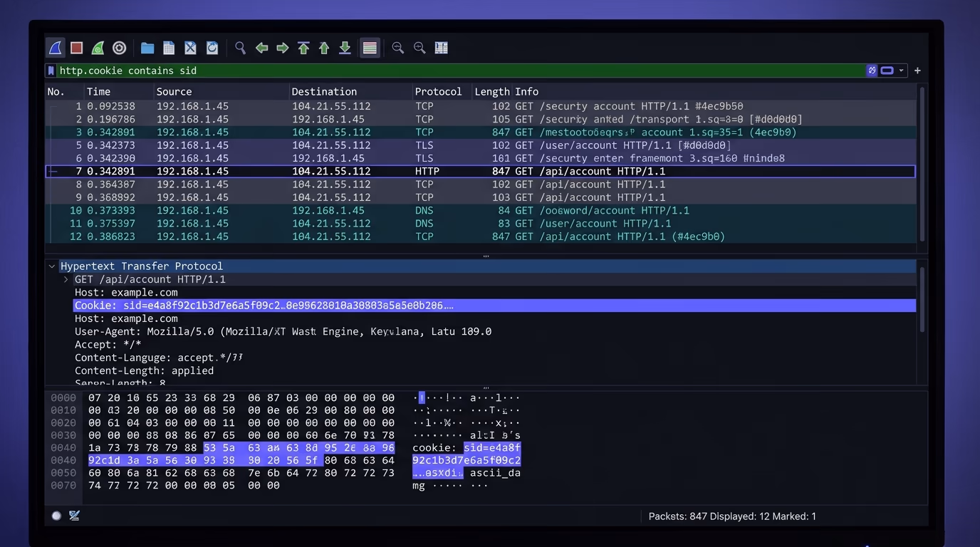The width and height of the screenshot is (980, 547).
Task: Select packet 8 with time 0.364387
Action: pyautogui.click(x=481, y=184)
